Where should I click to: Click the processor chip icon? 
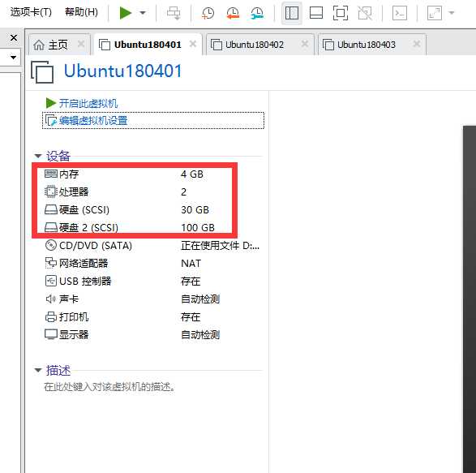[x=51, y=191]
